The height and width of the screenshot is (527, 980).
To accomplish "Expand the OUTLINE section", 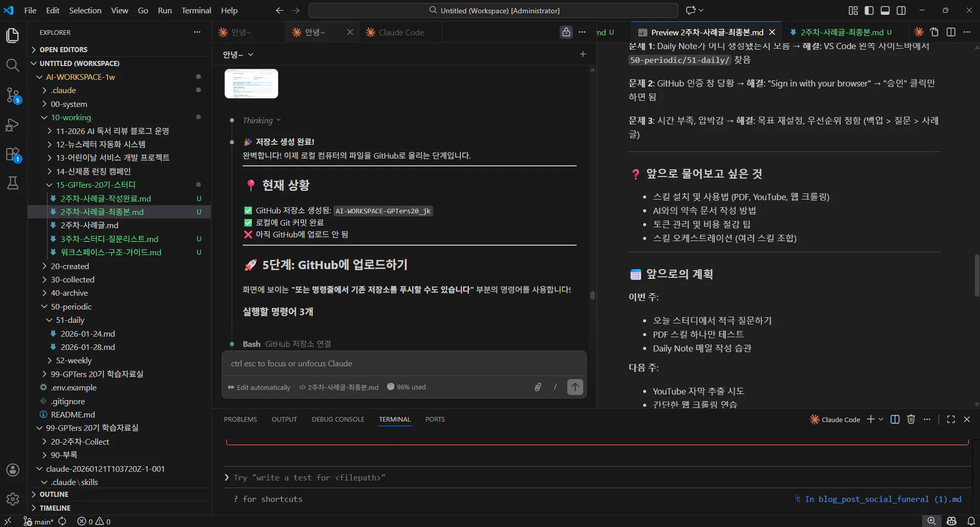I will pyautogui.click(x=119, y=494).
